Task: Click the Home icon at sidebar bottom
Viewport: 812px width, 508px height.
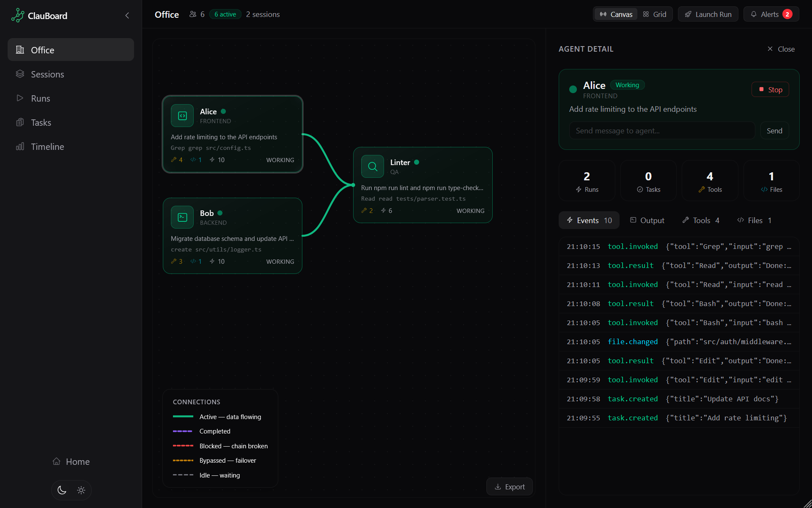Action: pyautogui.click(x=57, y=461)
